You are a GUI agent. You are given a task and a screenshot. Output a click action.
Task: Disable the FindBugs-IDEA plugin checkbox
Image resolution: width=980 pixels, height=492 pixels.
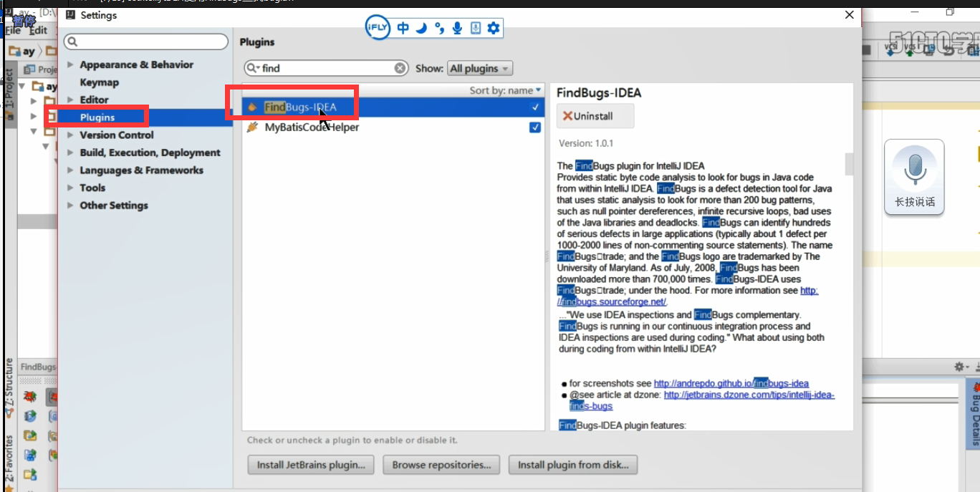point(535,107)
